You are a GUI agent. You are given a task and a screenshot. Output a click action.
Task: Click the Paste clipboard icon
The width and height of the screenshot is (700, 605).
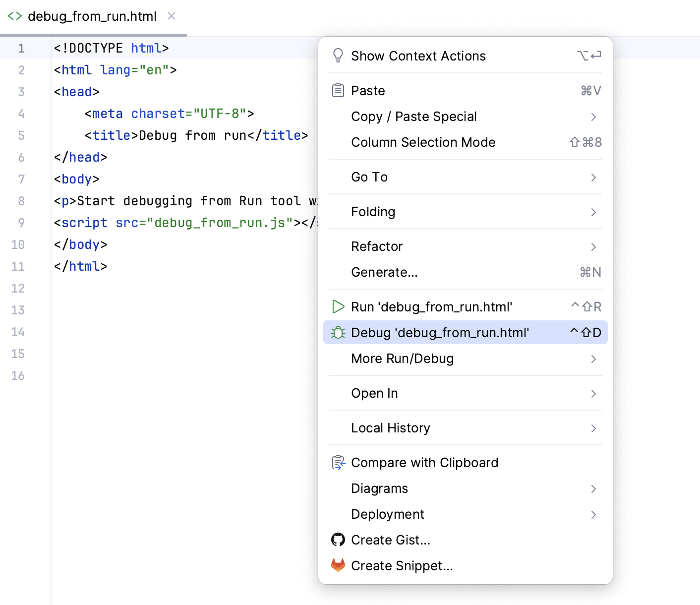(x=338, y=90)
